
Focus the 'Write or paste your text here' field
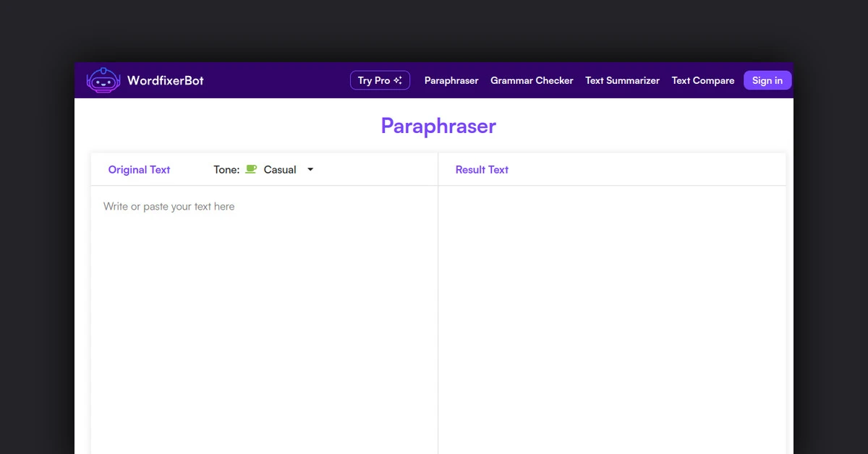tap(263, 304)
